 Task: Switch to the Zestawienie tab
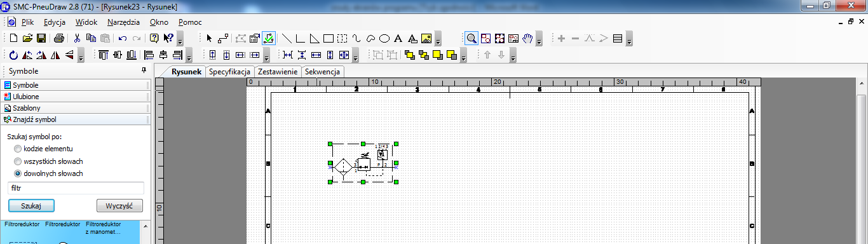278,72
